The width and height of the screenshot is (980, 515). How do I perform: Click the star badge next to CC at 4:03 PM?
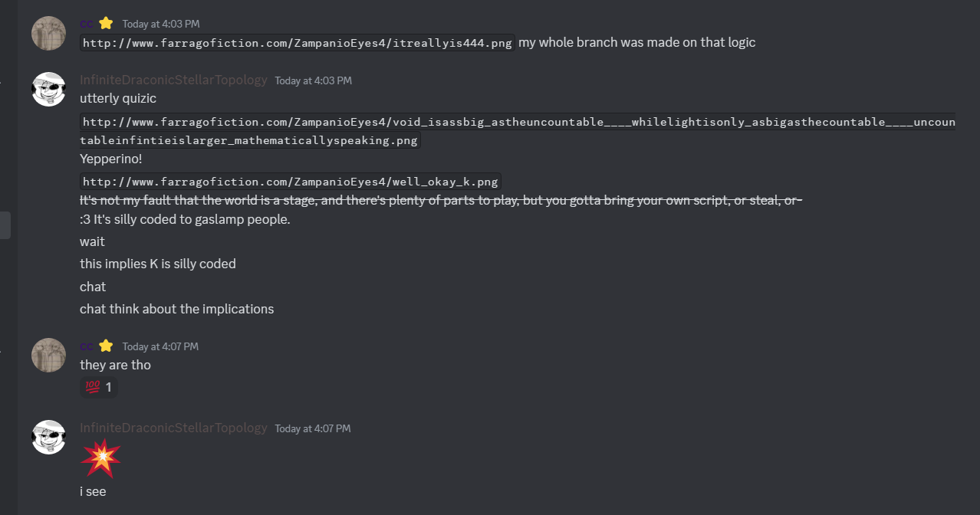(x=106, y=23)
